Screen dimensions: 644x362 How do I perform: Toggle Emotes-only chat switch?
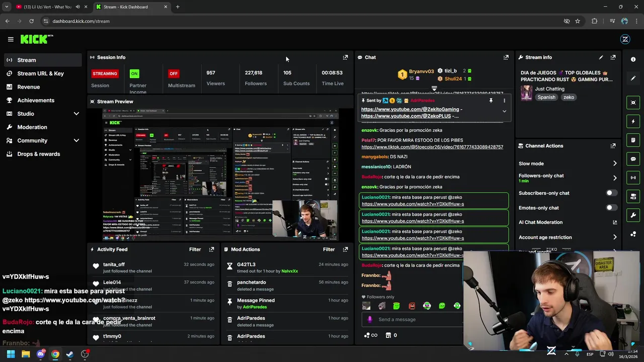[611, 208]
